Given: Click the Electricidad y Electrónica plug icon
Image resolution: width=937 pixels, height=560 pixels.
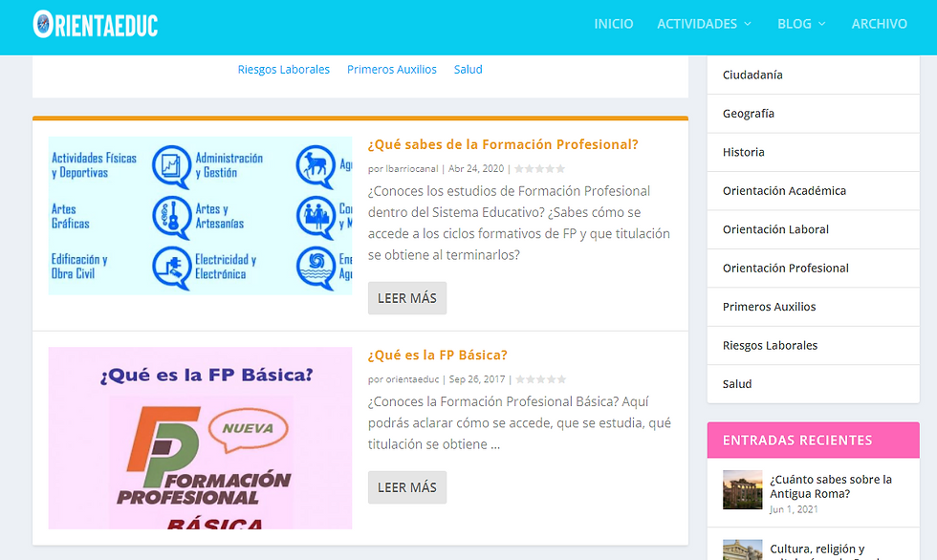Looking at the screenshot, I should [171, 267].
